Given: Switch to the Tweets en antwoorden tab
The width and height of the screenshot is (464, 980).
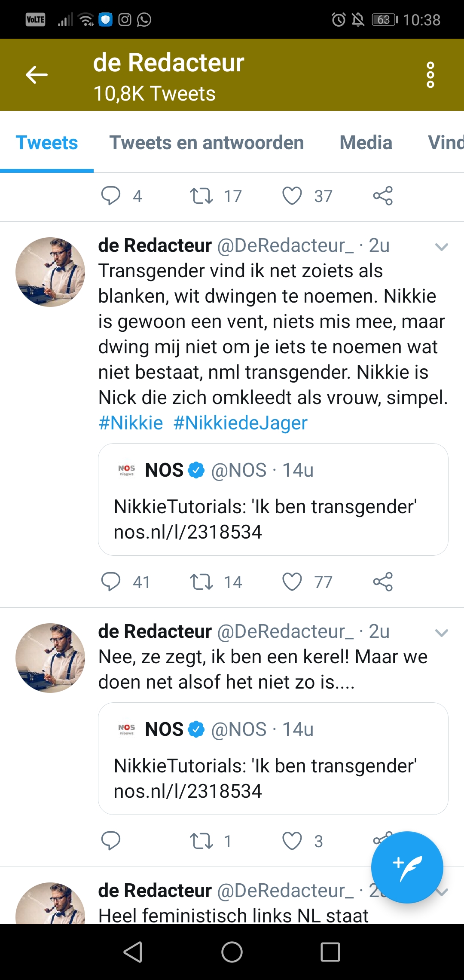Looking at the screenshot, I should (x=207, y=143).
